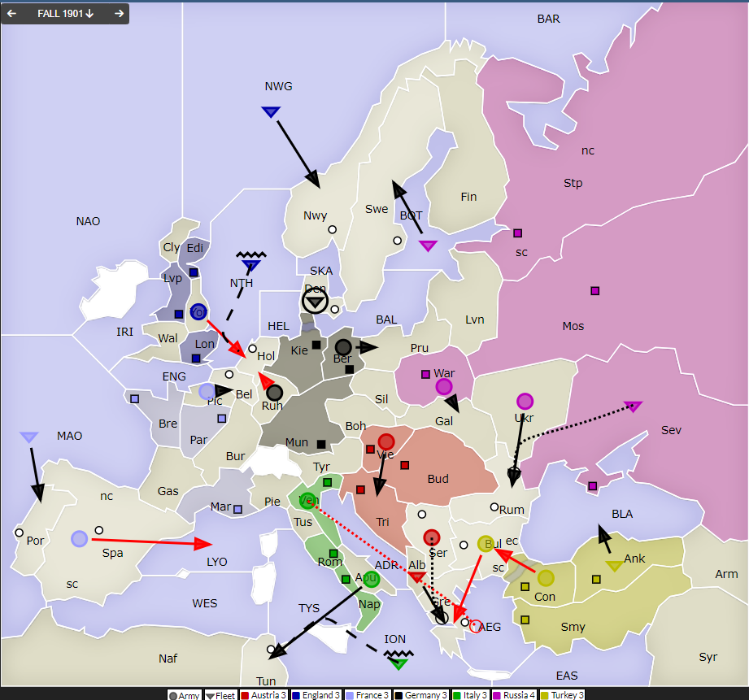
Task: Click the neutral supply center in Swe
Action: 398,241
